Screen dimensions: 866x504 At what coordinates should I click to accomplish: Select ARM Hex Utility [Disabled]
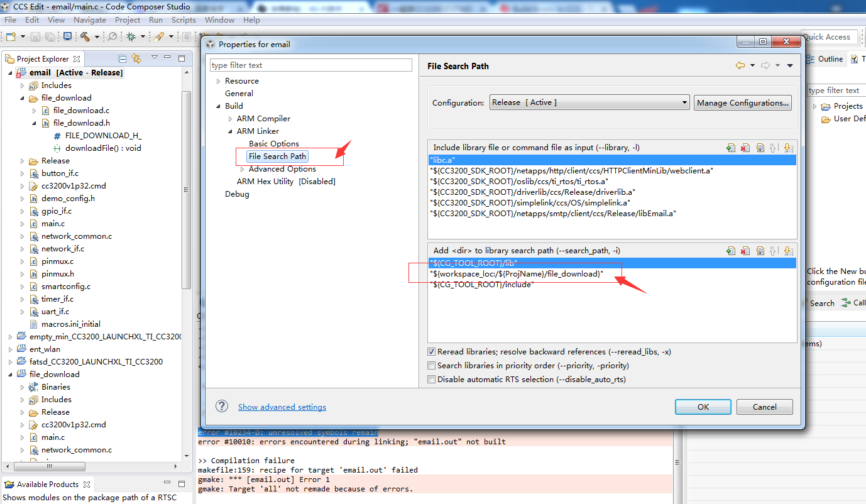click(x=286, y=182)
